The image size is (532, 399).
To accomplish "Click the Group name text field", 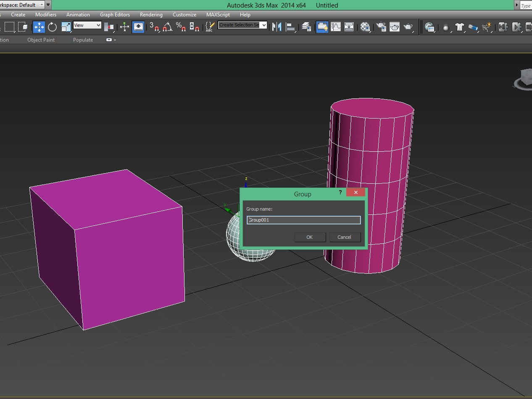I will [303, 220].
